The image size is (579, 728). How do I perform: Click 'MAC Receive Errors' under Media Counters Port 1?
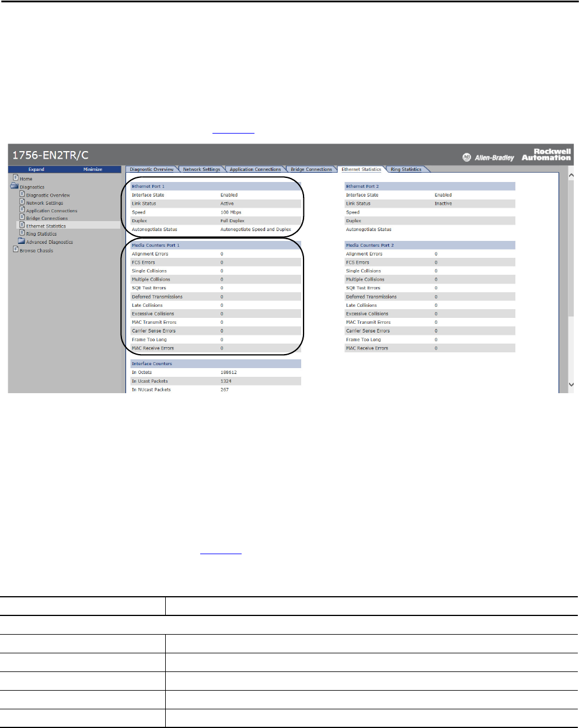tap(153, 348)
